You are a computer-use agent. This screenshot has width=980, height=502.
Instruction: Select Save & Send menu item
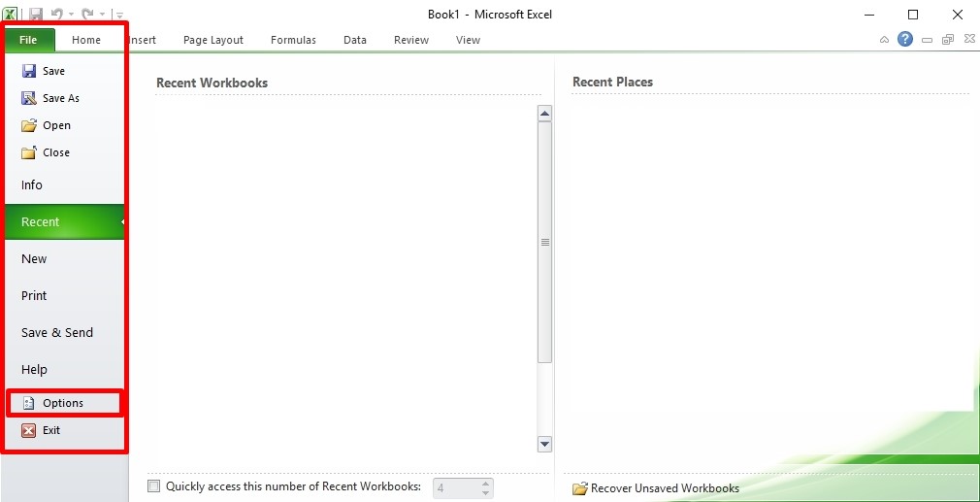65,333
